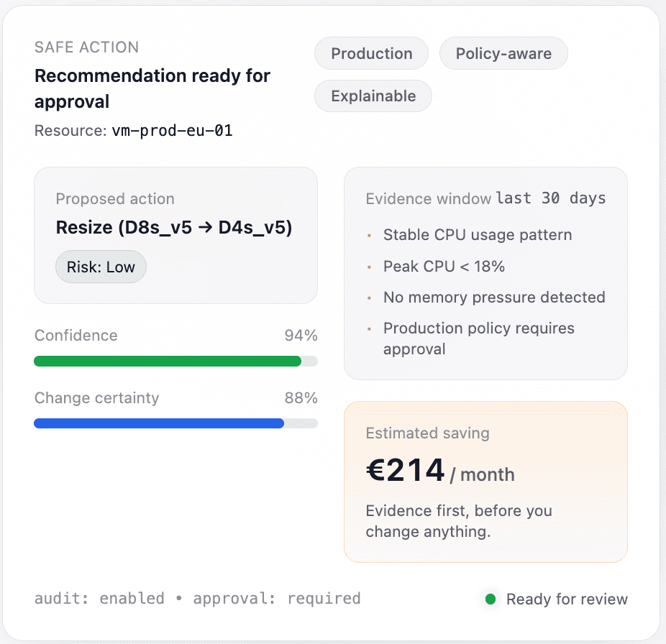The width and height of the screenshot is (666, 644).
Task: Expand the Proposed action card
Action: (175, 236)
